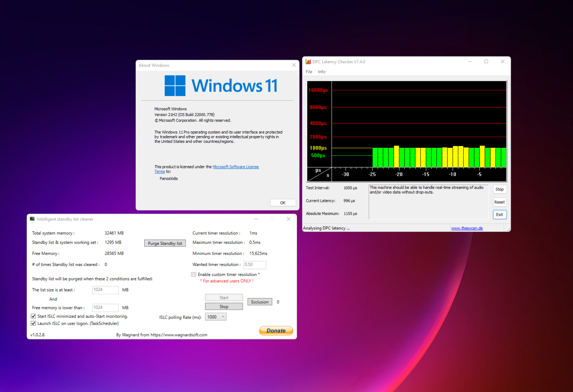Close the Intelligent standby list cleaner window

point(289,219)
